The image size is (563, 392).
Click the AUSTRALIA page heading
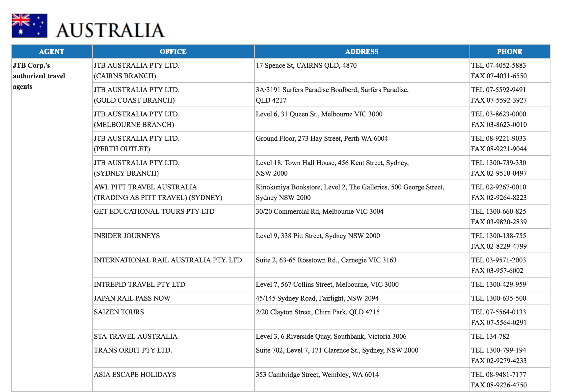tap(110, 30)
